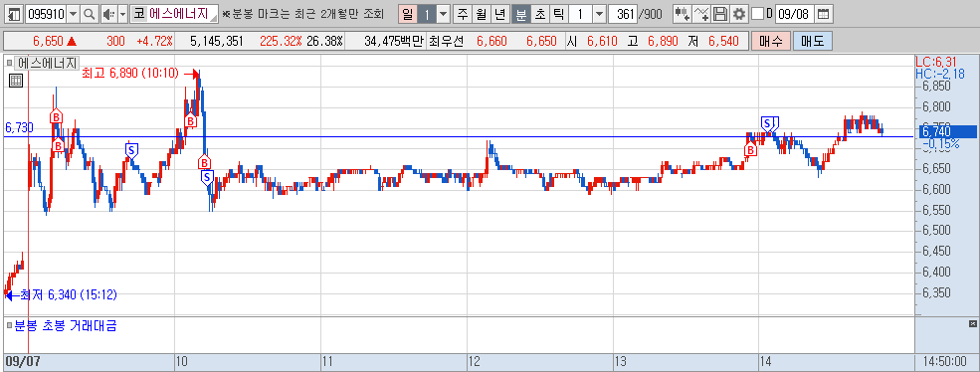
Task: Switch to the 주 weekly chart tab
Action: (x=463, y=14)
